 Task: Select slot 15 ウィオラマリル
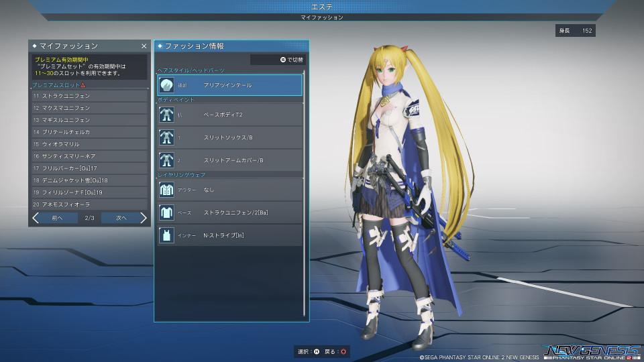pos(89,144)
